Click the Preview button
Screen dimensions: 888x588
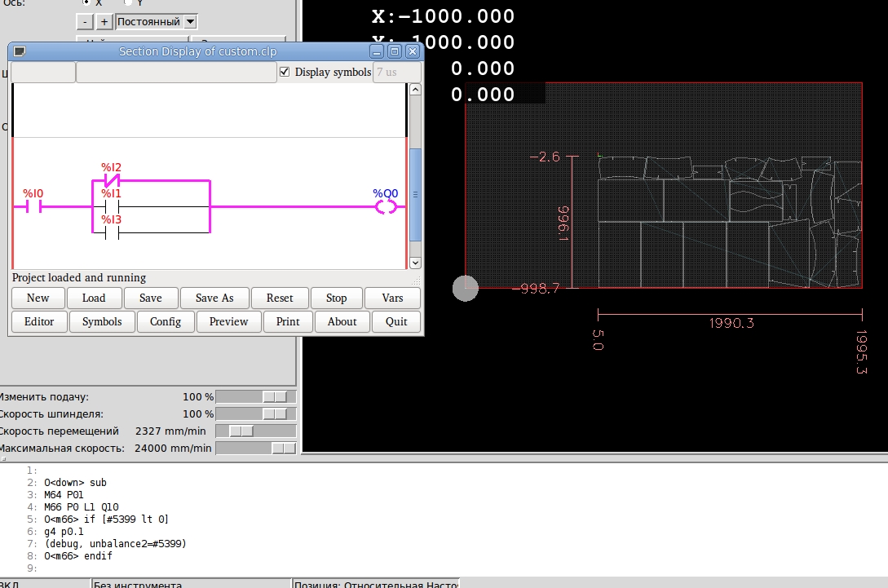(x=229, y=322)
